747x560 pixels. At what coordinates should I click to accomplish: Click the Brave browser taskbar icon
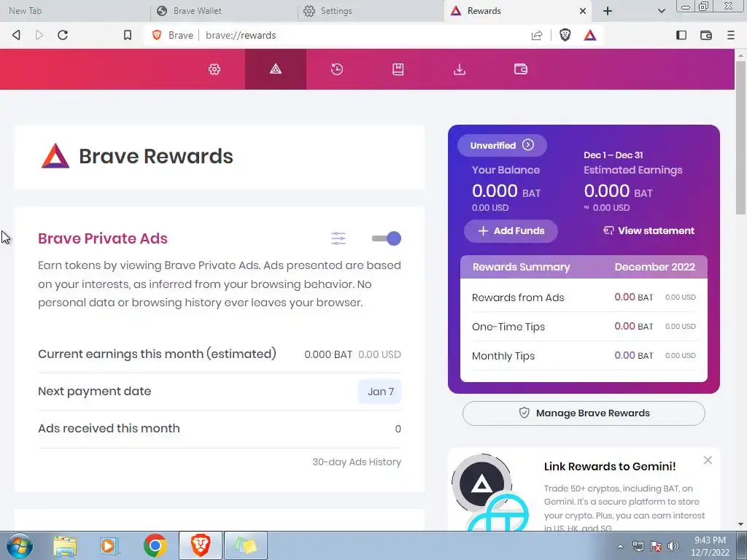tap(201, 545)
